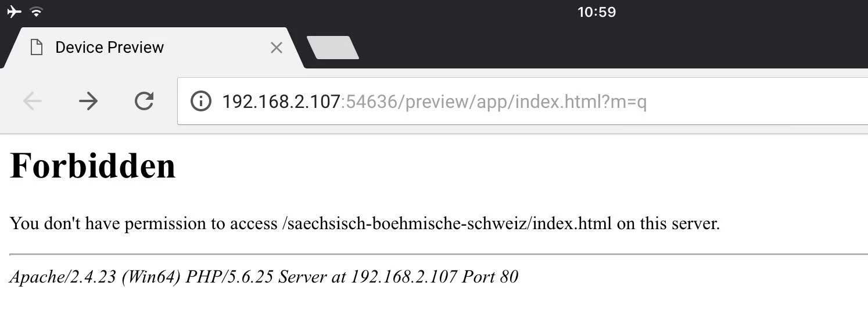Click the horizontal divider line
868x333 pixels.
[439, 254]
